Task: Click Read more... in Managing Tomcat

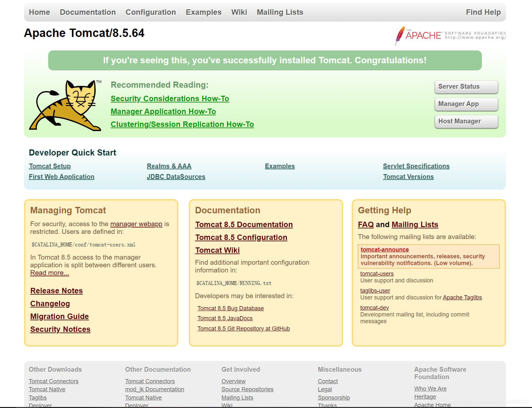Action: (x=49, y=273)
